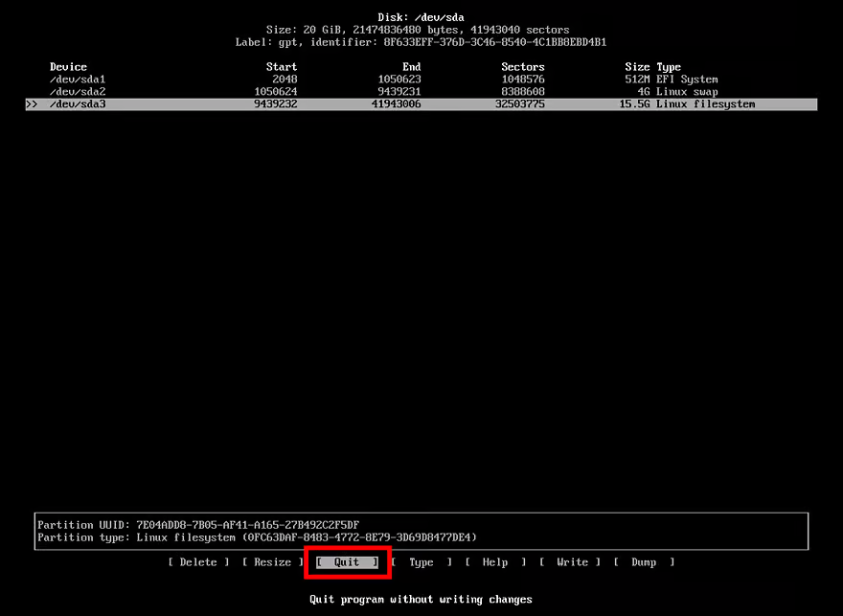Screen dimensions: 843x616
Task: Open the Type menu item
Action: click(421, 562)
